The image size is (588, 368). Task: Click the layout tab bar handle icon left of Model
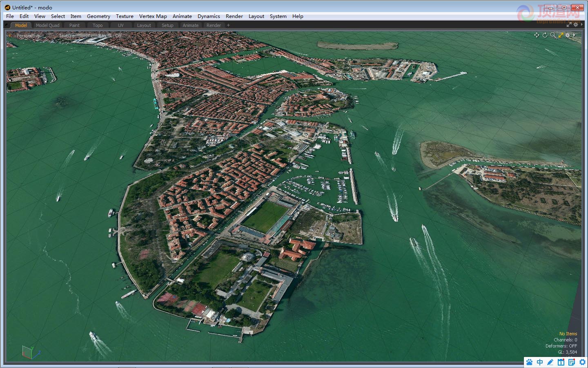7,25
